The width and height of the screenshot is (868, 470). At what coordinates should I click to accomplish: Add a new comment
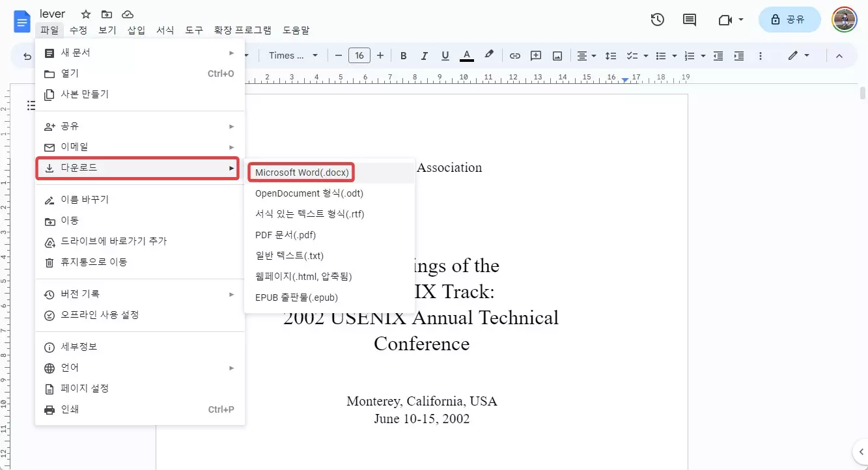tap(535, 55)
